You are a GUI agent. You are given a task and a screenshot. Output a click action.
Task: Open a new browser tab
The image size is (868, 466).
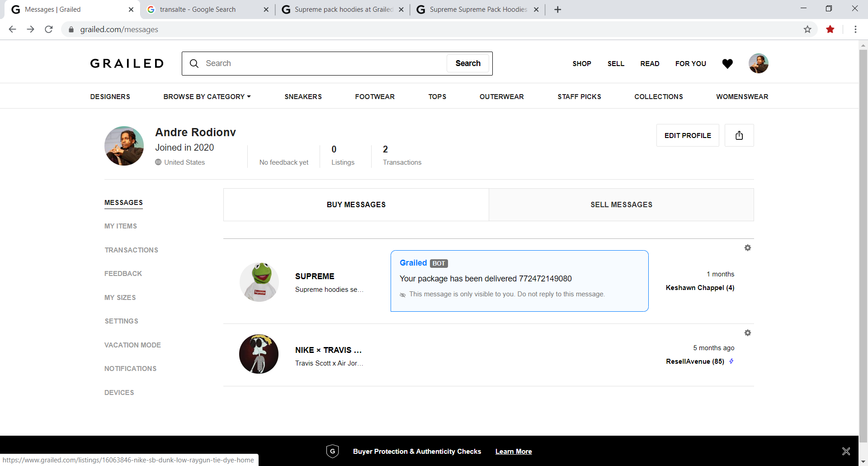pos(558,10)
